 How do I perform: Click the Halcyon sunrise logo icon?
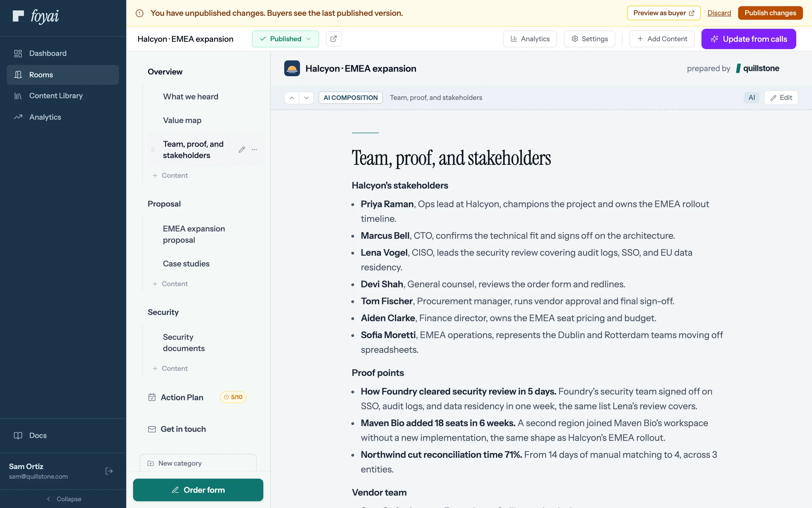(292, 68)
